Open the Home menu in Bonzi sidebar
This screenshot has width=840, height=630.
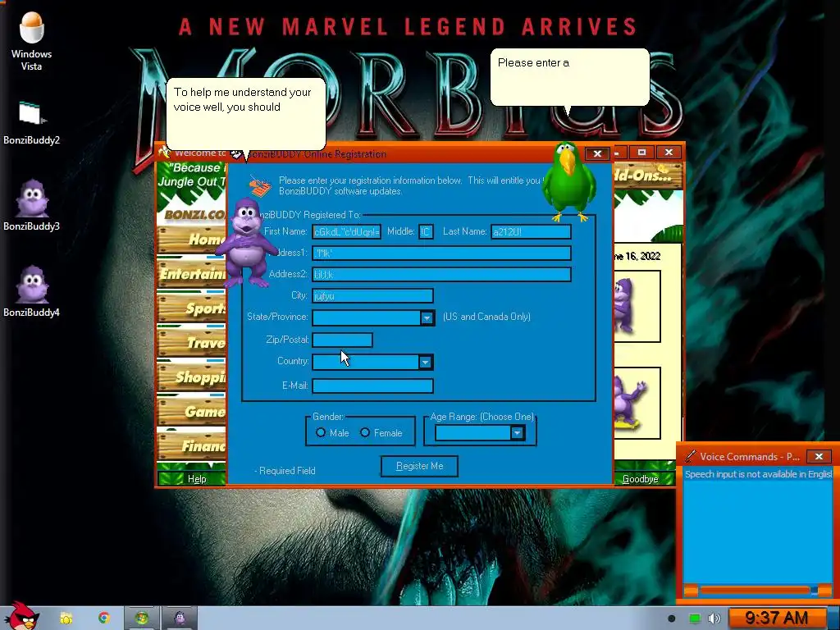192,239
